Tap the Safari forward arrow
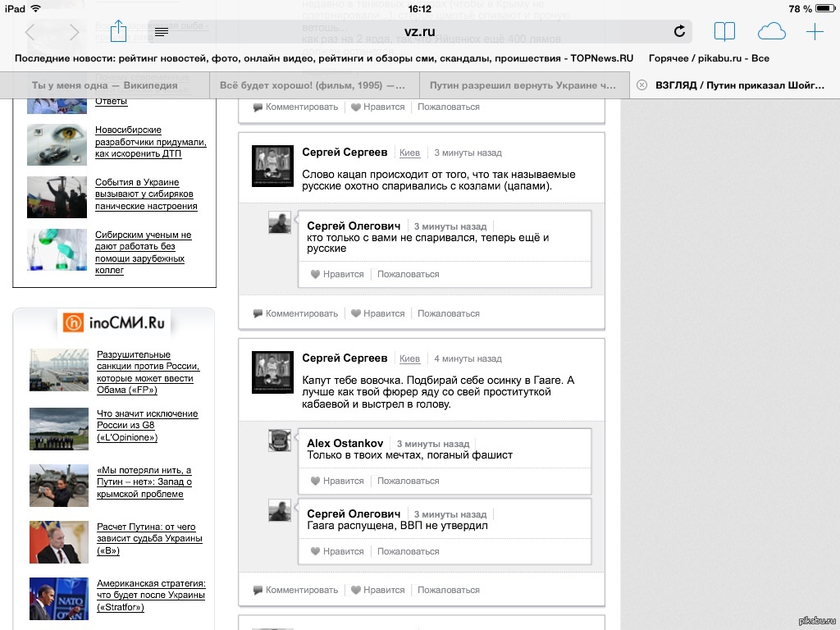The width and height of the screenshot is (840, 630). point(74,32)
